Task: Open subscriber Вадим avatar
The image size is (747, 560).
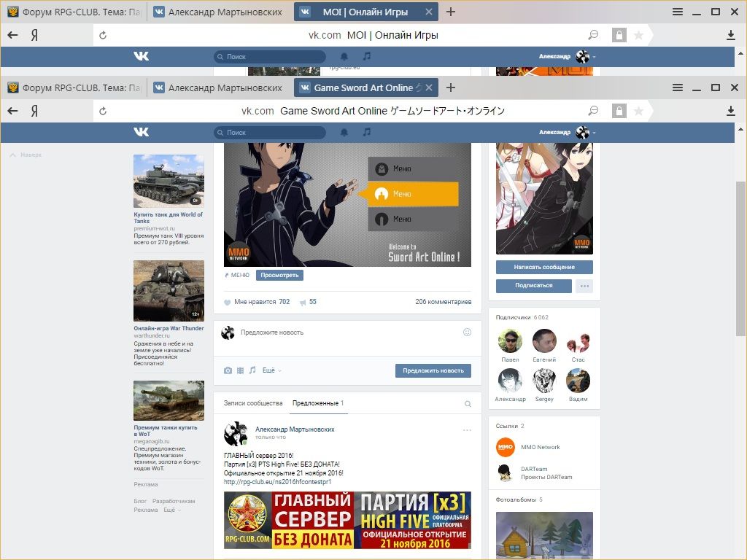Action: [x=578, y=381]
